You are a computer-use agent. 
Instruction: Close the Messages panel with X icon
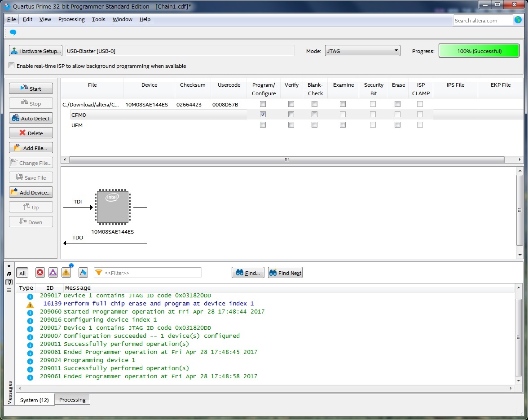tap(9, 266)
